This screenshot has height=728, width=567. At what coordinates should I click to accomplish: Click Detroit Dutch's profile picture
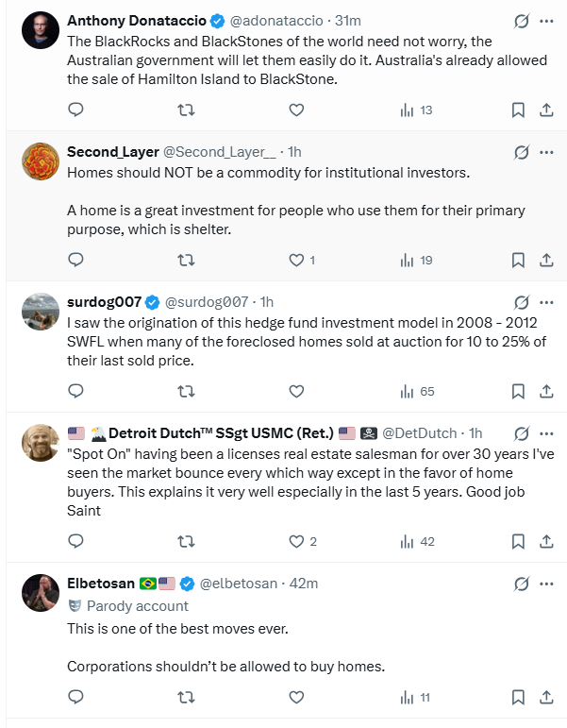(41, 443)
